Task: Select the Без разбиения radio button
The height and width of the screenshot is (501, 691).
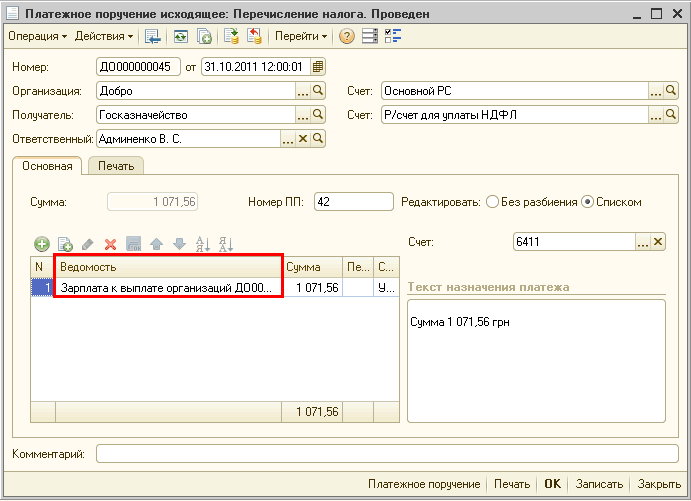Action: (x=492, y=202)
